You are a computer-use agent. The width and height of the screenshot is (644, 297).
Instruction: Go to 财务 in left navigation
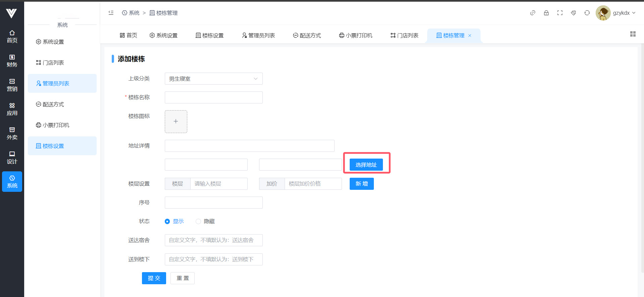(x=12, y=61)
